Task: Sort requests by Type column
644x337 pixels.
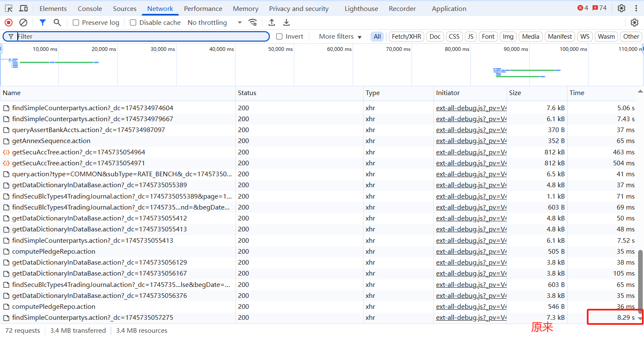Action: [399, 93]
